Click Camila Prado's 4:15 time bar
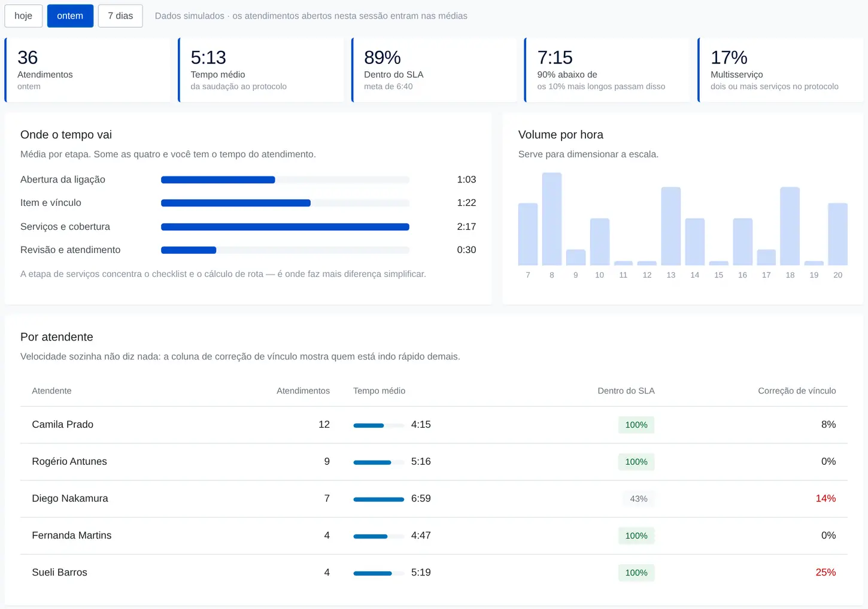Screen dimensions: 868x609 coord(379,425)
